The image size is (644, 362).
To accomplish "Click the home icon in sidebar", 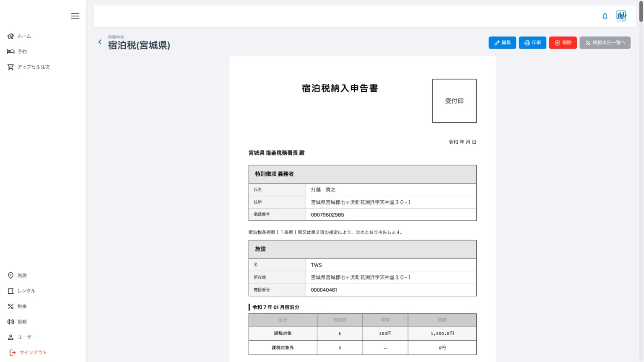I will (x=11, y=36).
